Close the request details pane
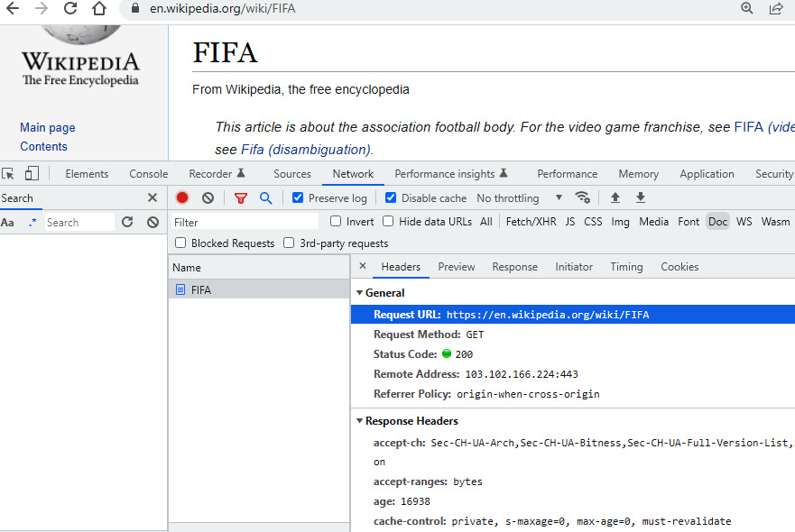The image size is (795, 532). (x=363, y=266)
